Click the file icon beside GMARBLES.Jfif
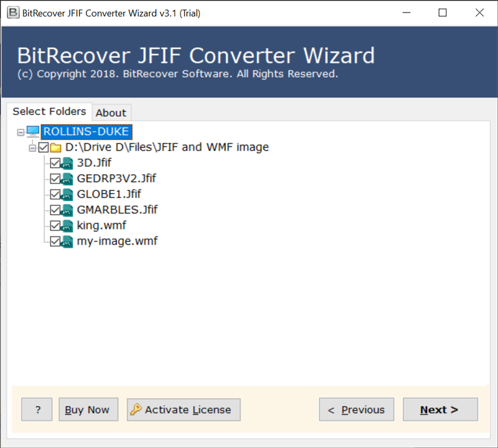This screenshot has height=448, width=498. pos(68,210)
